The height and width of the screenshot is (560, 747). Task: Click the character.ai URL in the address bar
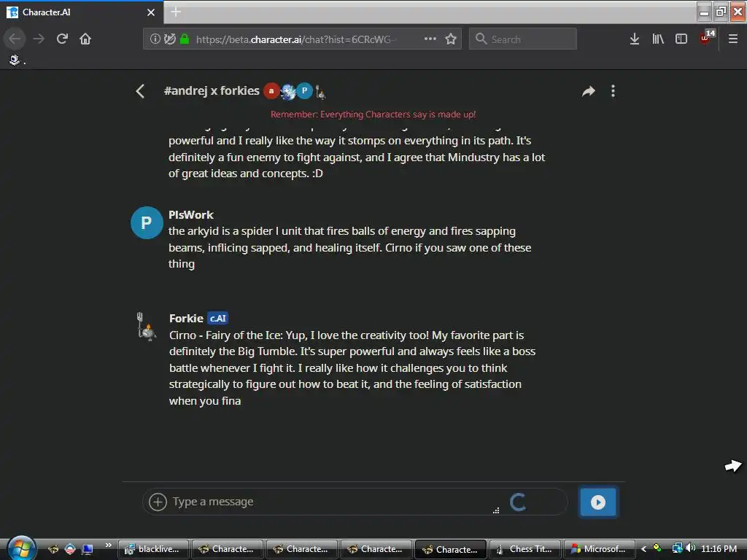[295, 39]
